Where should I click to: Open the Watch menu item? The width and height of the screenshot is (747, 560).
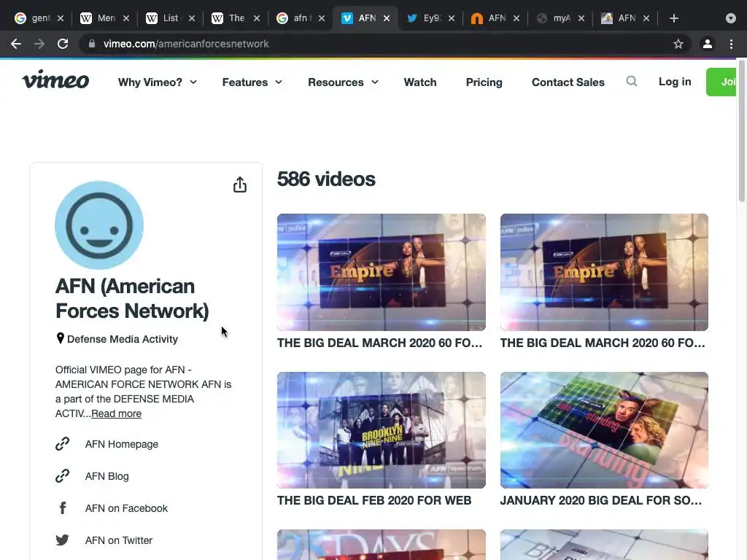tap(419, 82)
